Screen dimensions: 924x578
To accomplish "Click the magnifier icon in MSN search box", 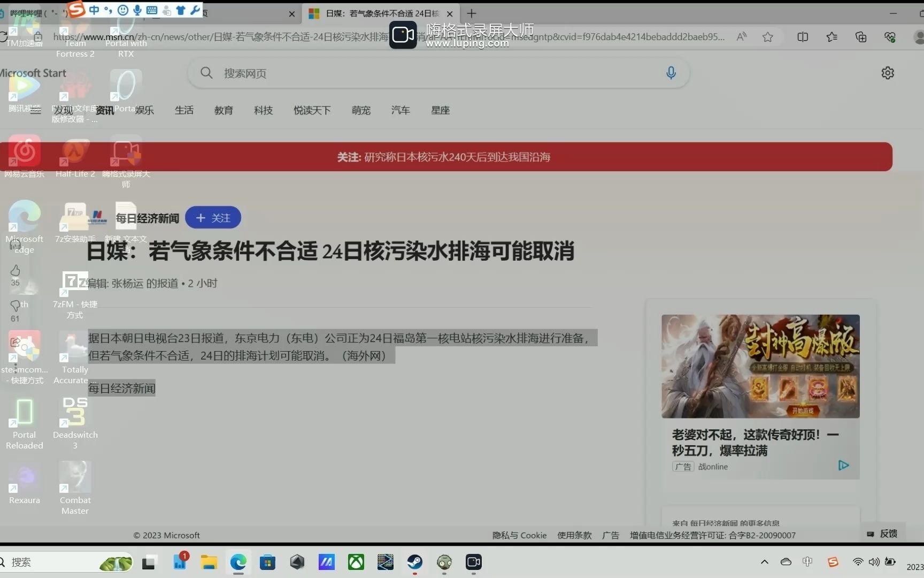I will pyautogui.click(x=206, y=73).
